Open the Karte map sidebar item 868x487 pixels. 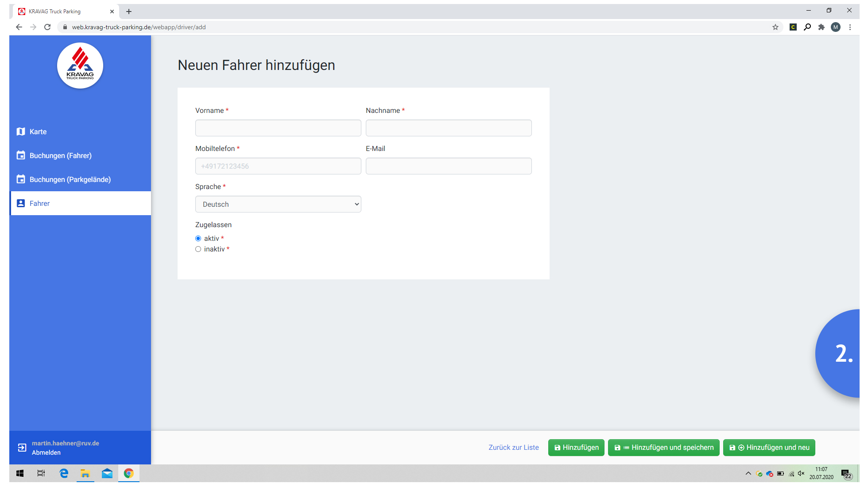click(38, 131)
